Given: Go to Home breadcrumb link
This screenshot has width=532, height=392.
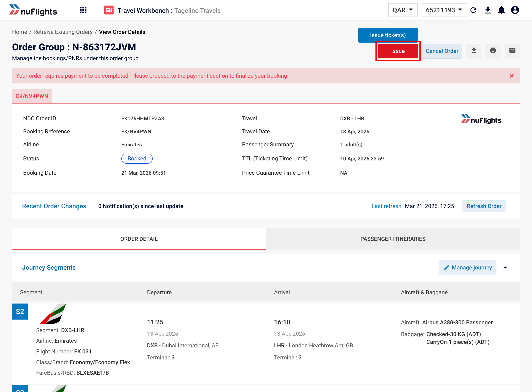Looking at the screenshot, I should (20, 32).
